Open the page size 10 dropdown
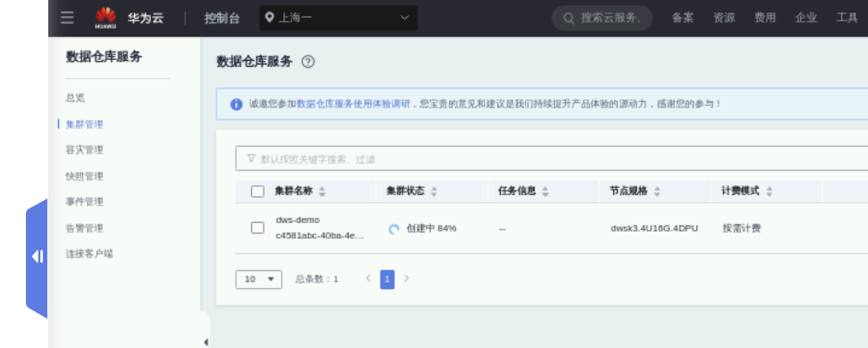 (258, 279)
